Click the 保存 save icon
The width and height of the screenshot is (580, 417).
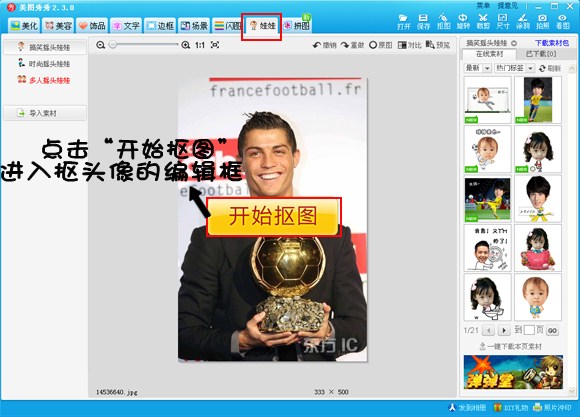(423, 21)
